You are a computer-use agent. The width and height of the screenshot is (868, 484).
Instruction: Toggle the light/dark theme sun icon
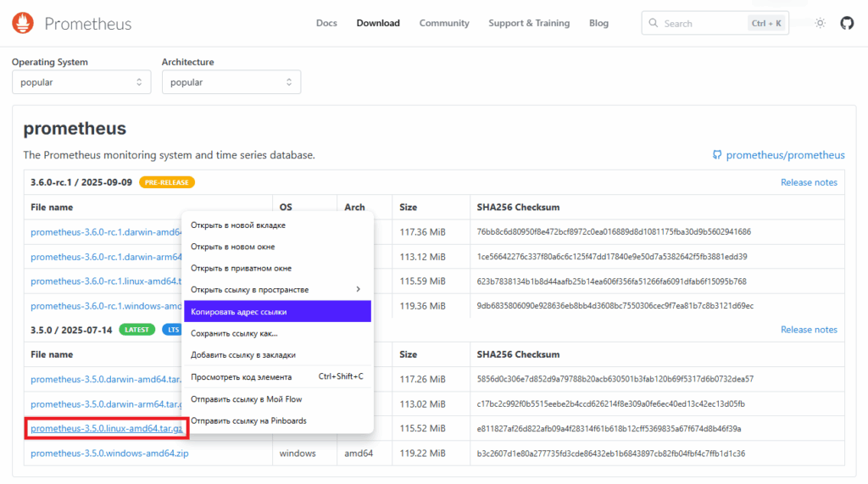pos(820,23)
